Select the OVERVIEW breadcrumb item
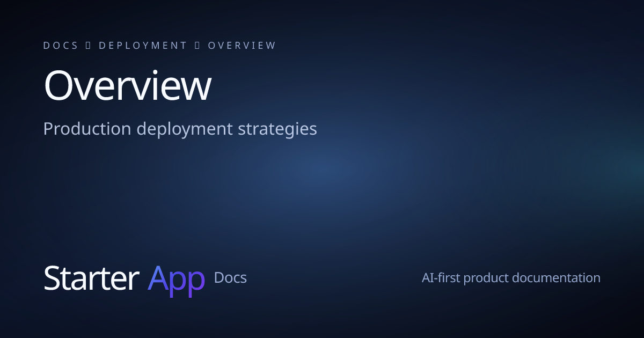The image size is (644, 338). click(x=242, y=45)
